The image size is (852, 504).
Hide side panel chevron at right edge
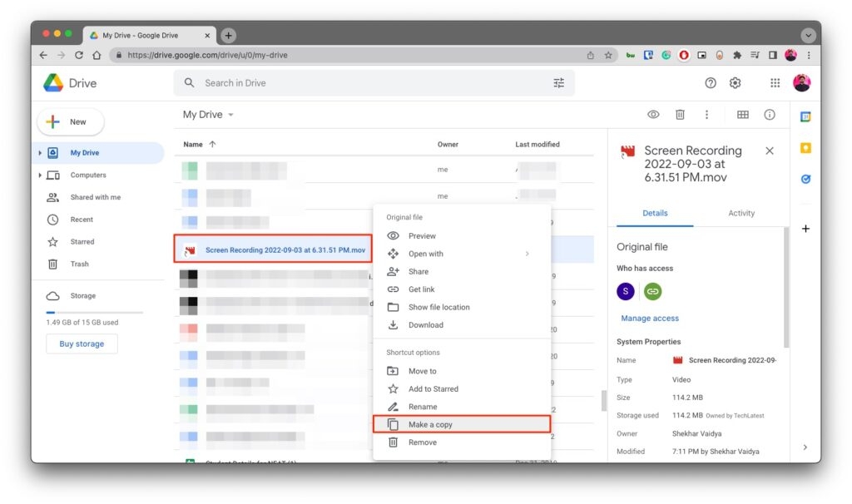pyautogui.click(x=805, y=447)
